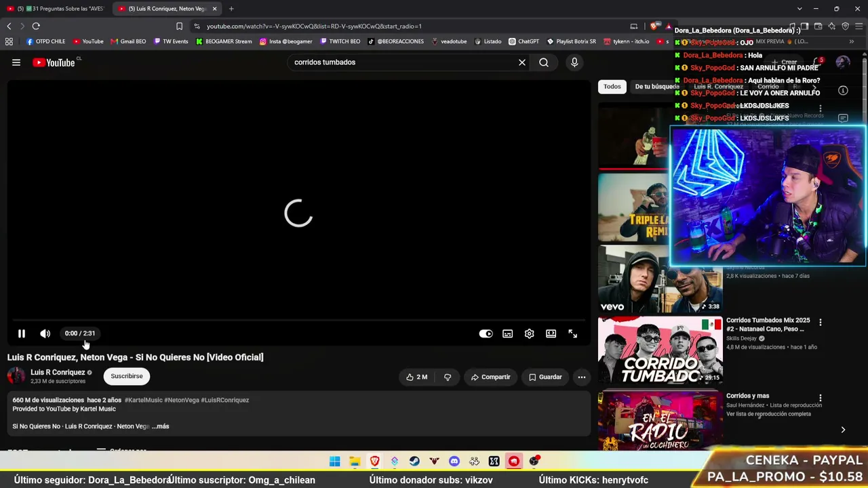Open File Explorer from the taskbar
The width and height of the screenshot is (868, 488).
coord(355,462)
